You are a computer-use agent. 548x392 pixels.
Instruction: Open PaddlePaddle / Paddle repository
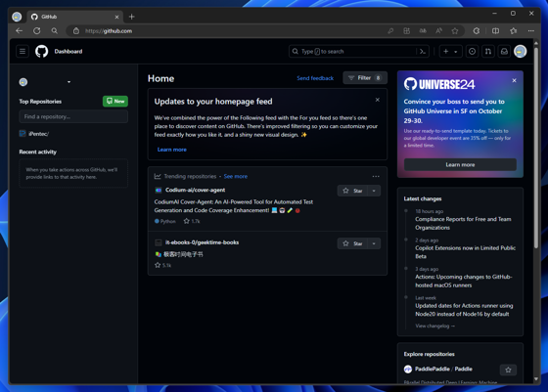(443, 369)
